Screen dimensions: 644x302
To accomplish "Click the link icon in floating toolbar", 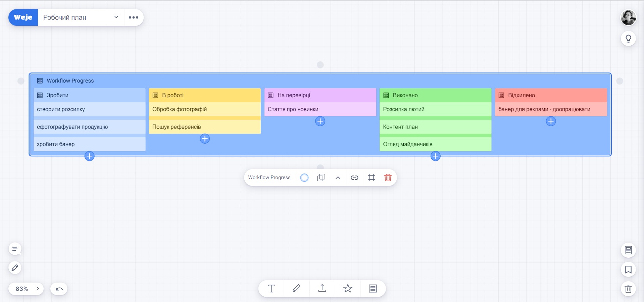I will click(354, 178).
